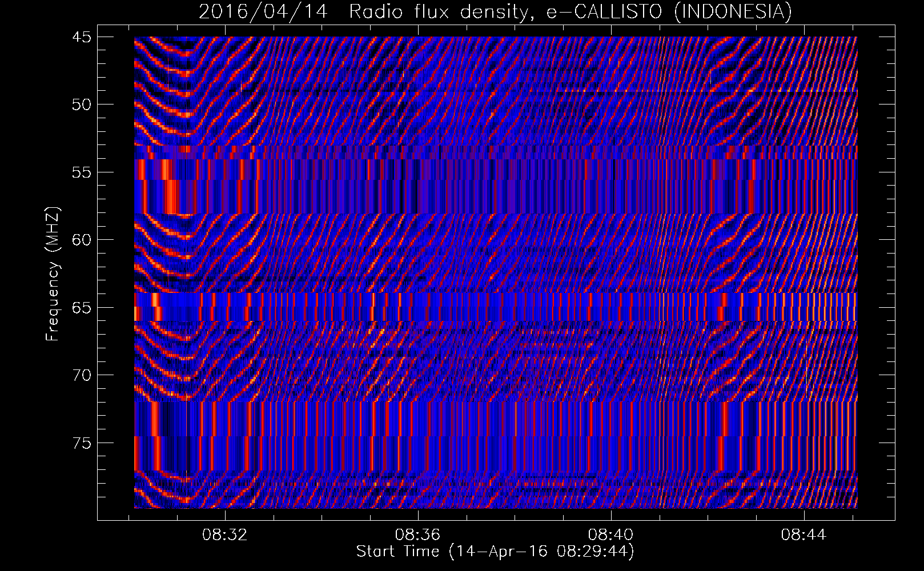
Task: Click the 08:44 time tick label
Action: point(804,534)
